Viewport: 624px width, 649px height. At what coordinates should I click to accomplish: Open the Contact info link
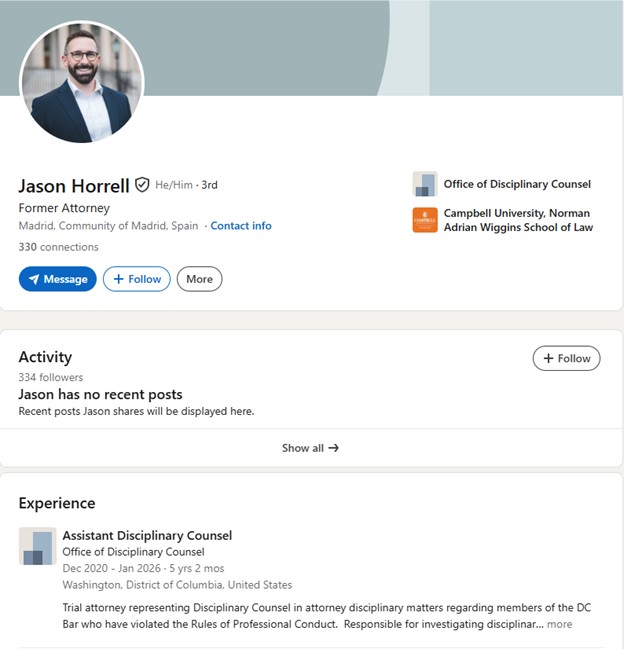(x=241, y=226)
